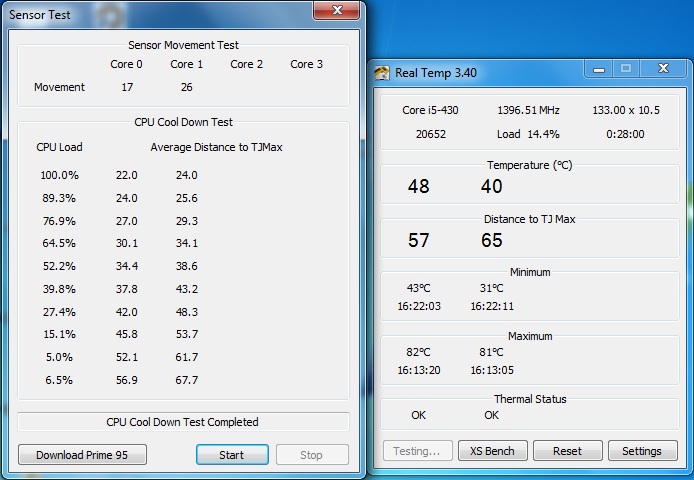
Task: Click the Load 14.4% reading
Action: (528, 134)
